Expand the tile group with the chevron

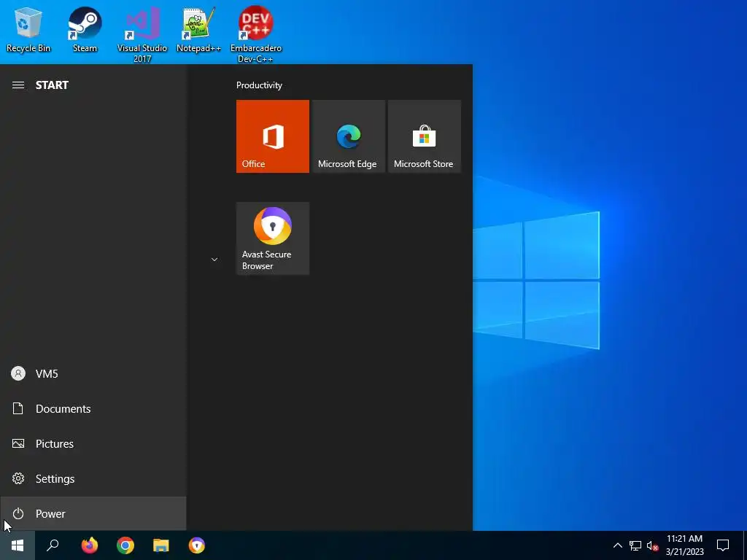tap(214, 260)
